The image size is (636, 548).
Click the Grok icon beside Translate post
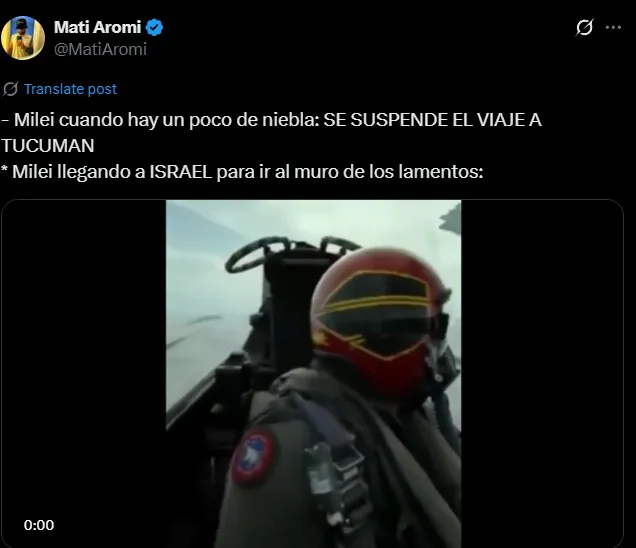tap(11, 89)
